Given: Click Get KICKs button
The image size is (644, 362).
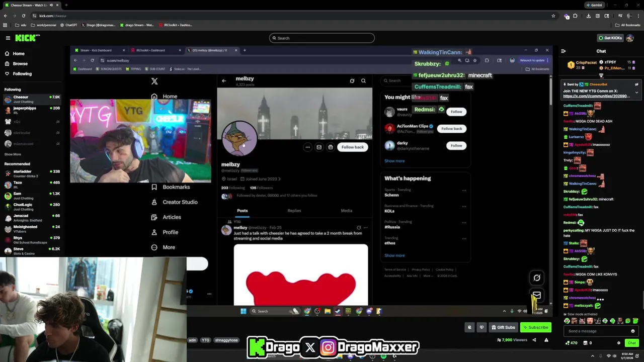Looking at the screenshot, I should [x=610, y=38].
